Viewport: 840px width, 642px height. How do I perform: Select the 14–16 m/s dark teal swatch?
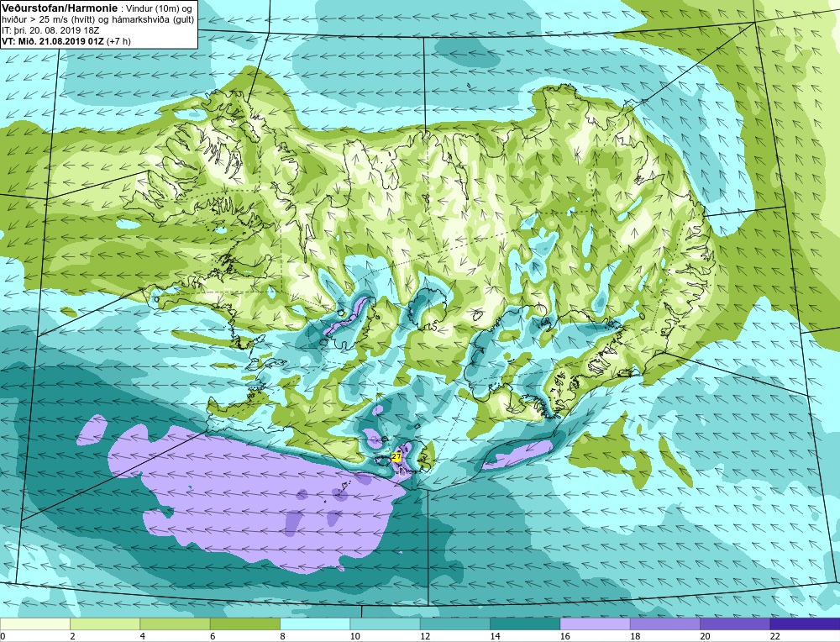click(525, 624)
